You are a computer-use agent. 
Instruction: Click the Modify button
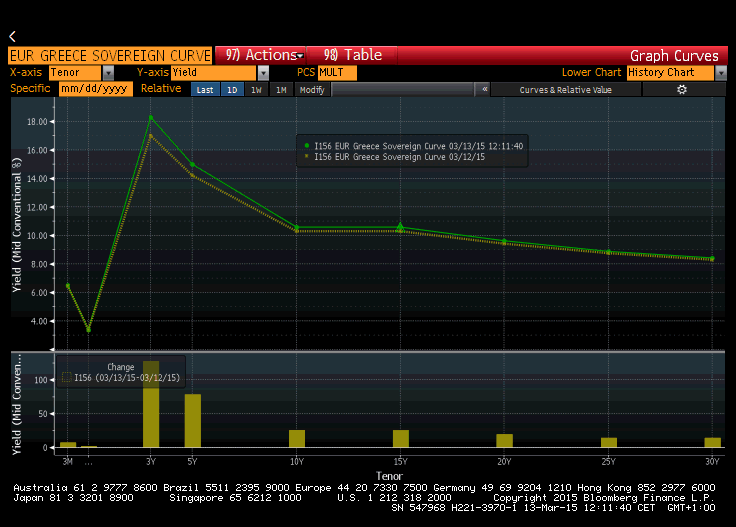tap(312, 90)
